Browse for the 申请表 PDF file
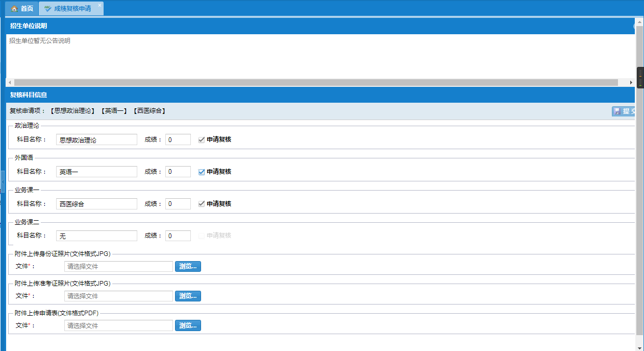 [x=188, y=325]
